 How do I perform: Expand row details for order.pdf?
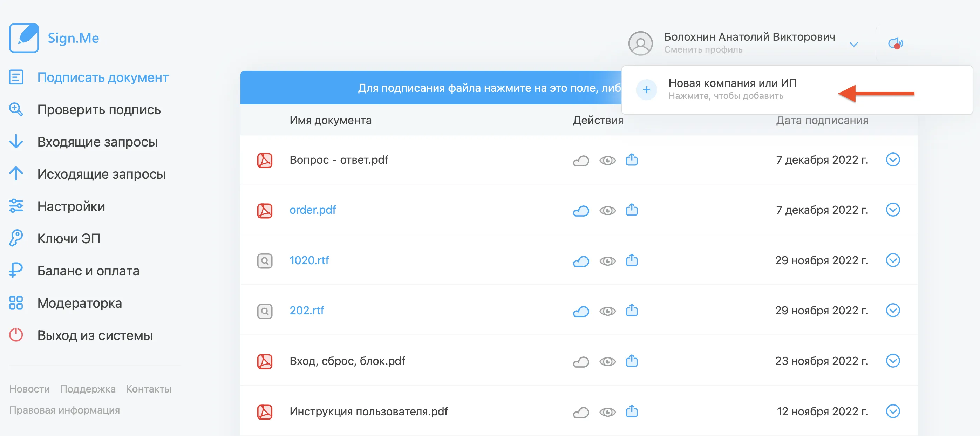point(892,210)
